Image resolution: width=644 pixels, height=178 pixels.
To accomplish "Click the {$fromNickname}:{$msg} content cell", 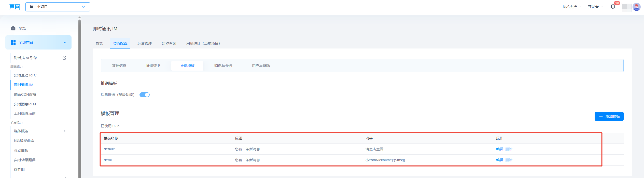I will [x=385, y=160].
